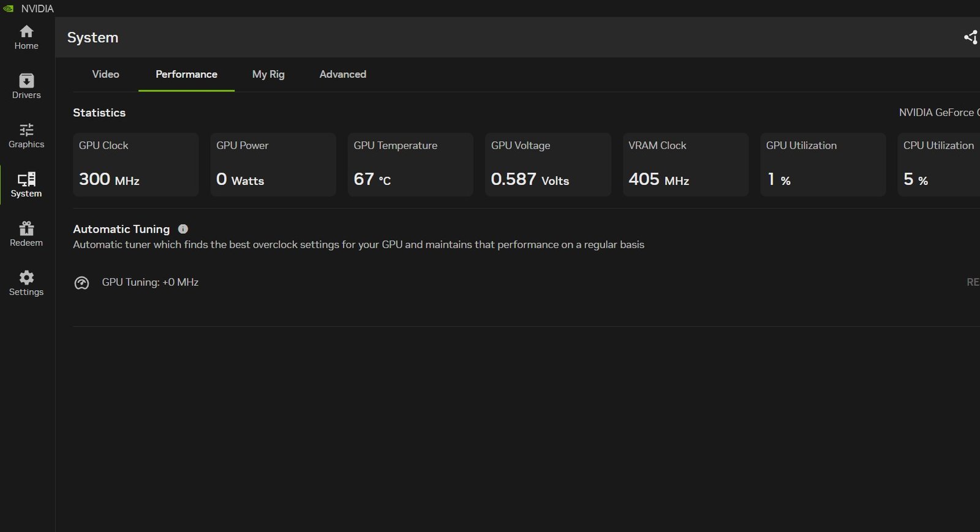Viewport: 980px width, 532px height.
Task: Click the Automatic Tuning info icon
Action: coord(183,229)
